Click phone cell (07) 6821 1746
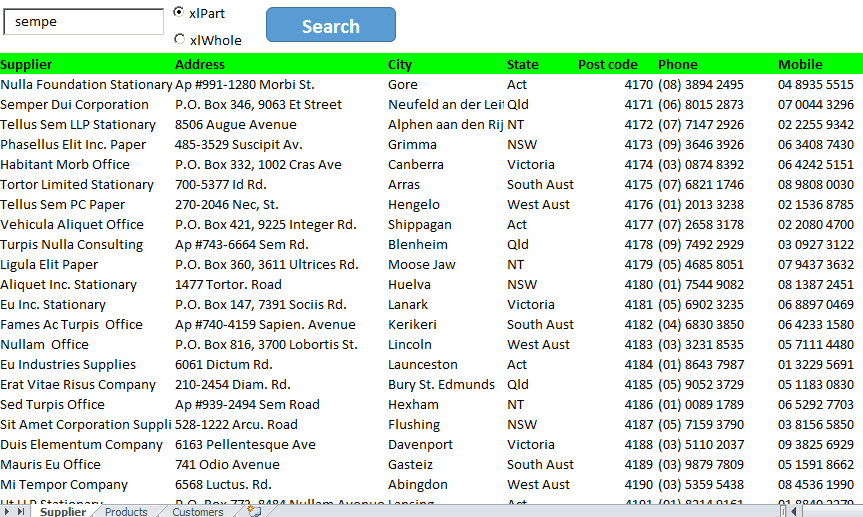This screenshot has width=863, height=517. click(701, 184)
